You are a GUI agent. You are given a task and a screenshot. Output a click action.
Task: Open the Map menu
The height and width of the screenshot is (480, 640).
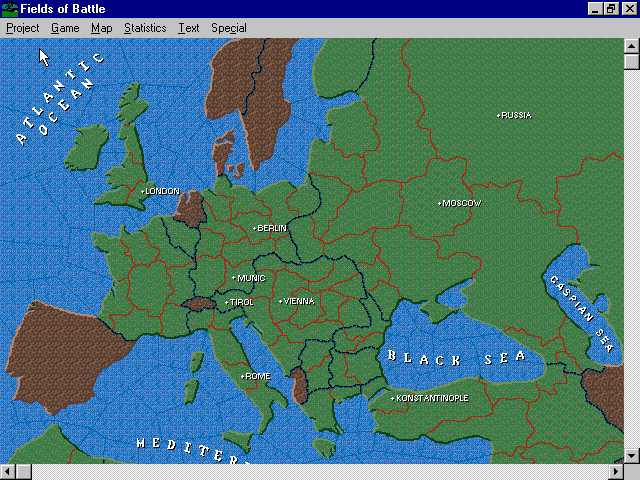coord(101,28)
